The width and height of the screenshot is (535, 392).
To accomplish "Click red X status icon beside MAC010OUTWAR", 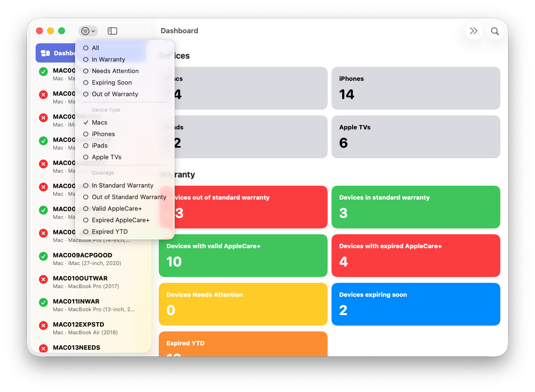I will coord(43,279).
